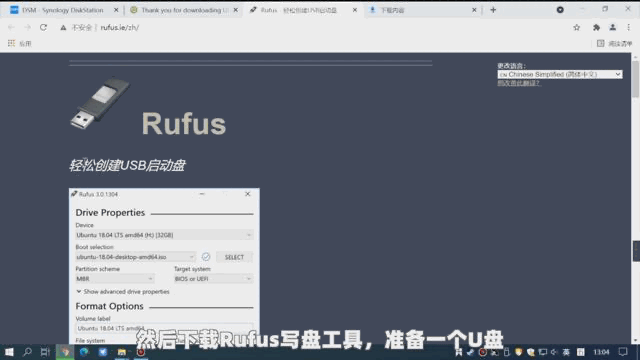
Task: Click the '轻松创建USB启动盘' tagline text
Action: (x=127, y=166)
